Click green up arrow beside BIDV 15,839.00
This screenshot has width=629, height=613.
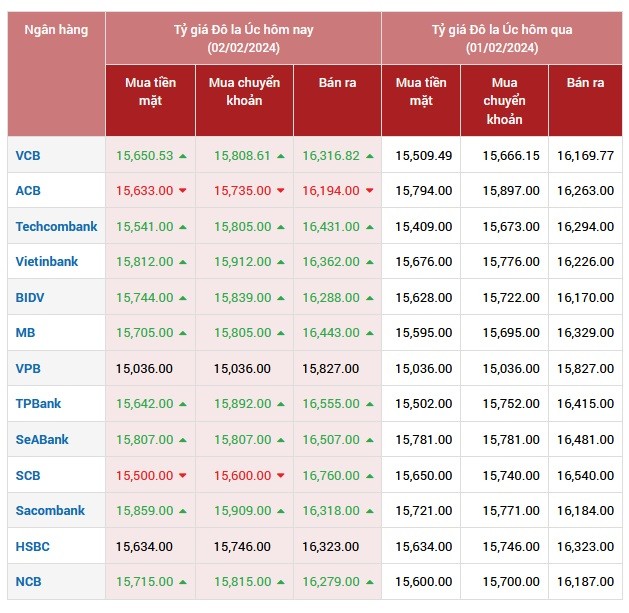click(281, 298)
